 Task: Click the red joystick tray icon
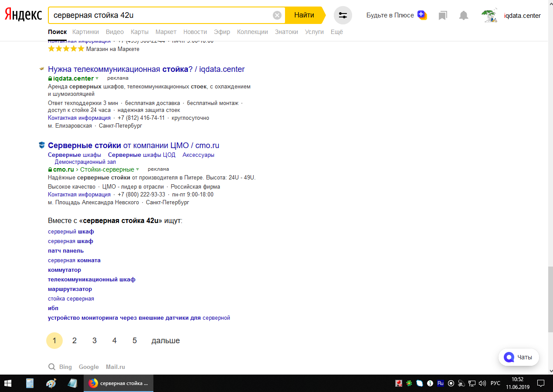(x=398, y=383)
